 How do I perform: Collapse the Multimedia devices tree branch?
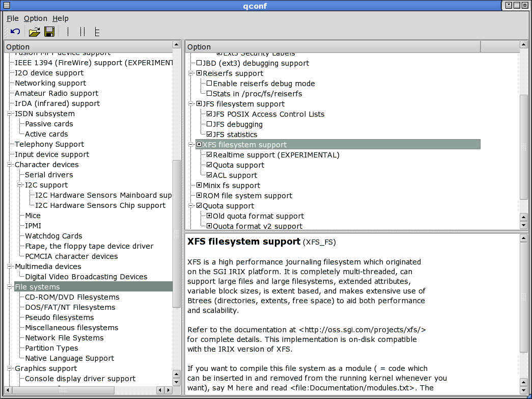tap(10, 267)
